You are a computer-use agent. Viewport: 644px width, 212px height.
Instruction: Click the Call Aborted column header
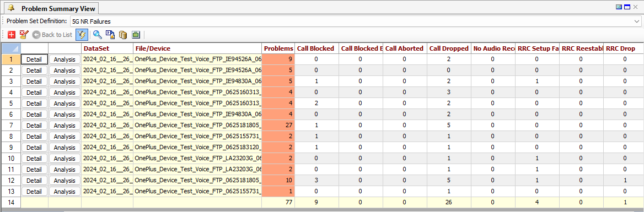coord(405,48)
